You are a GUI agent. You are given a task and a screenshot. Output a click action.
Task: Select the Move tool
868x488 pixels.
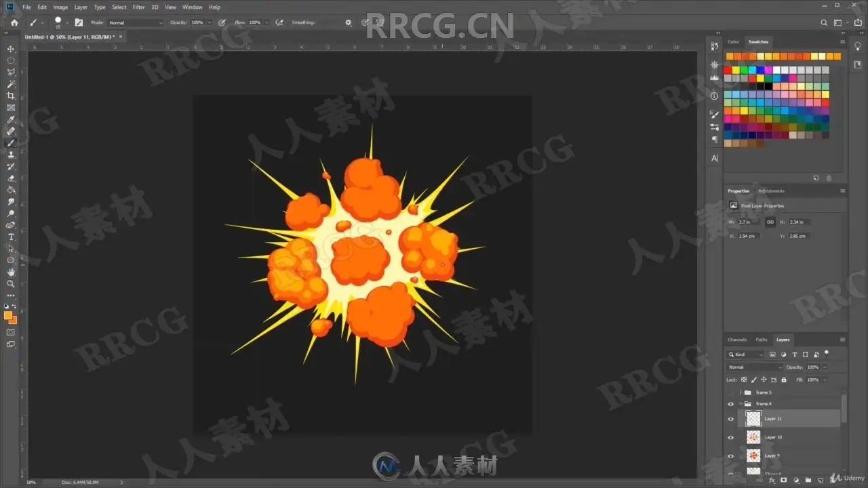pyautogui.click(x=11, y=49)
